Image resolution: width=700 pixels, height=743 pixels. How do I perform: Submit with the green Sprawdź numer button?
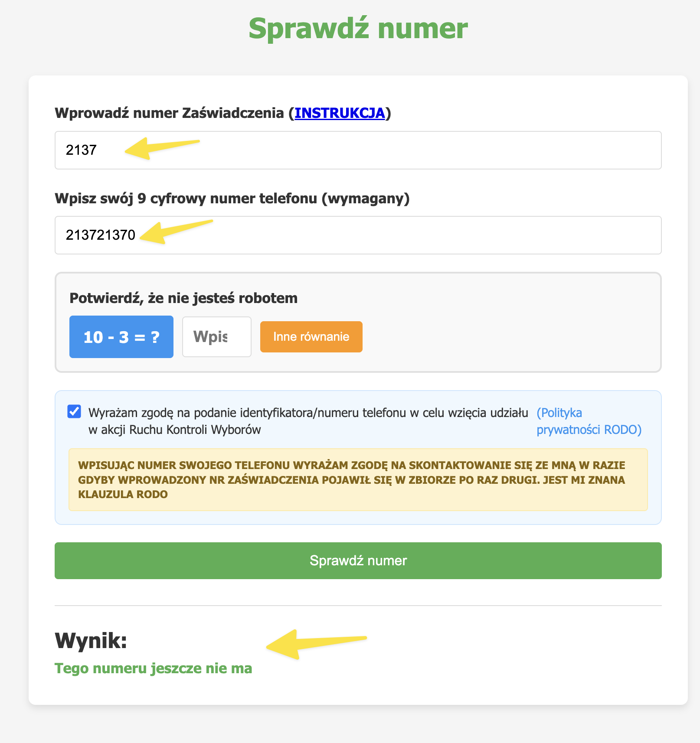point(358,561)
